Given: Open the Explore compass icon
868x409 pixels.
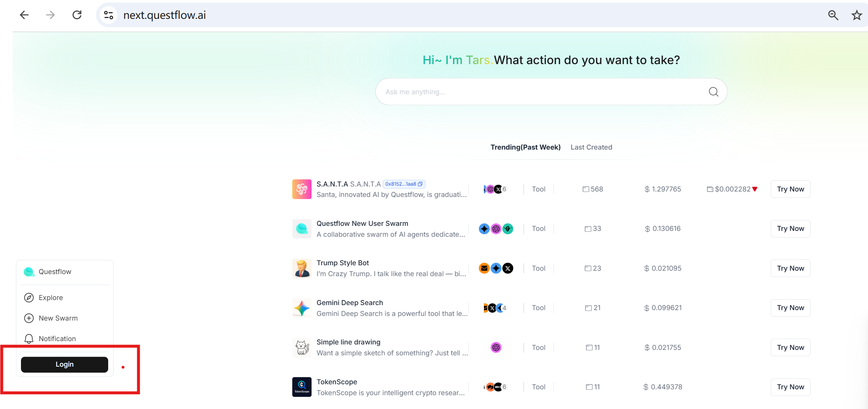Looking at the screenshot, I should (29, 298).
